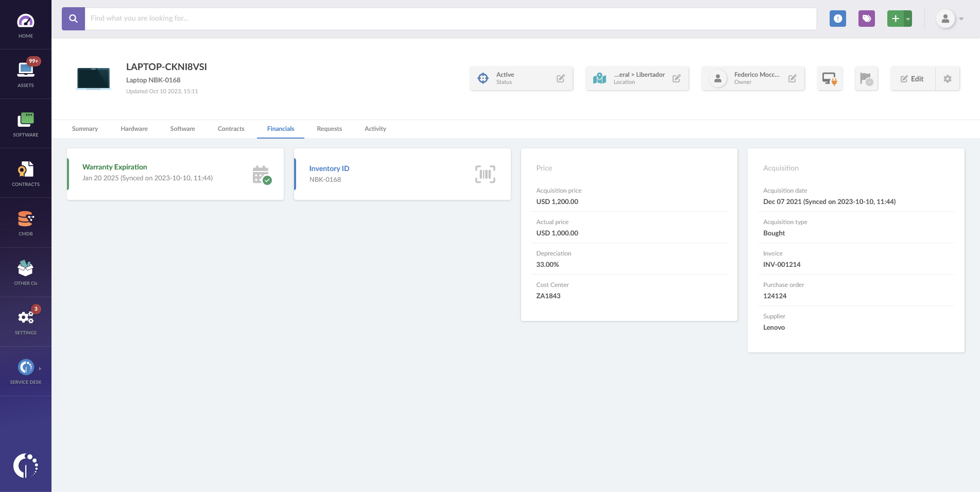Edit the Federico Mocc owner field

point(792,77)
